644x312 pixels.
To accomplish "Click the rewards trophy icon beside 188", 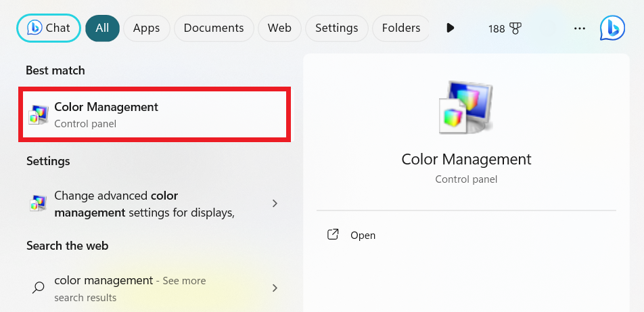I will [516, 28].
